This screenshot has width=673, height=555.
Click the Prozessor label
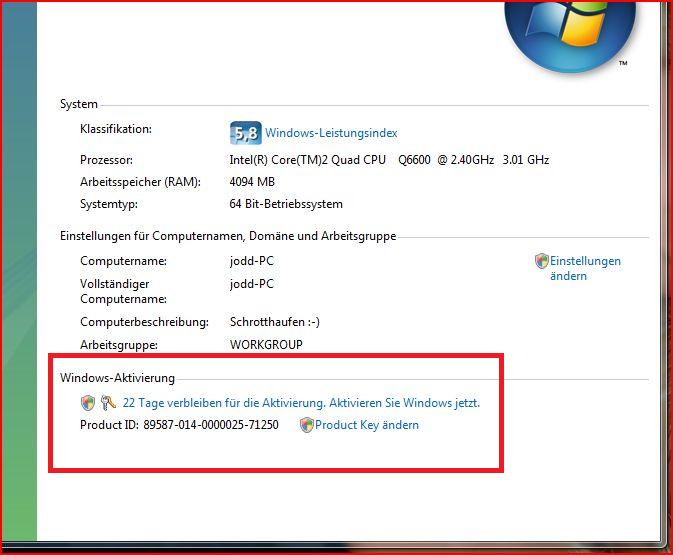(x=106, y=160)
